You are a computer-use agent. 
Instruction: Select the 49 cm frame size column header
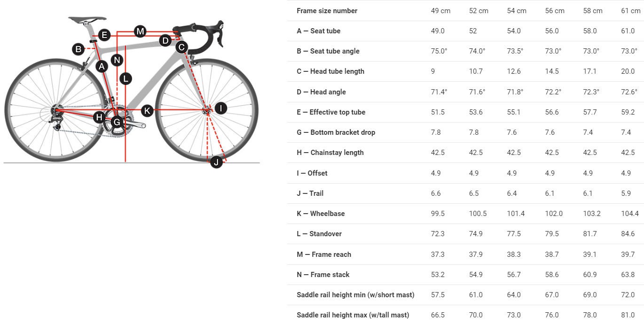tap(440, 11)
